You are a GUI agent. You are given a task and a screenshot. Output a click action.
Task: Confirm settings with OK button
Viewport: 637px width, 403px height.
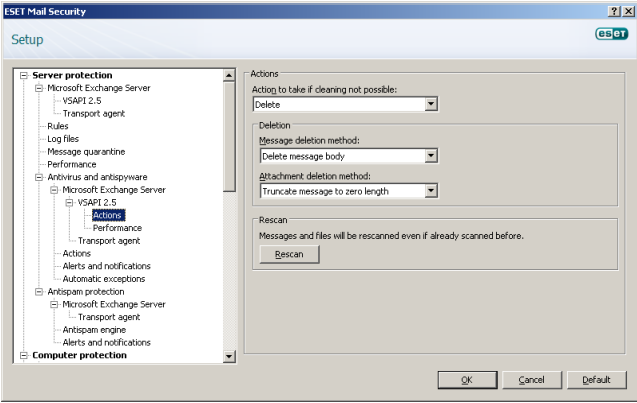pyautogui.click(x=467, y=380)
